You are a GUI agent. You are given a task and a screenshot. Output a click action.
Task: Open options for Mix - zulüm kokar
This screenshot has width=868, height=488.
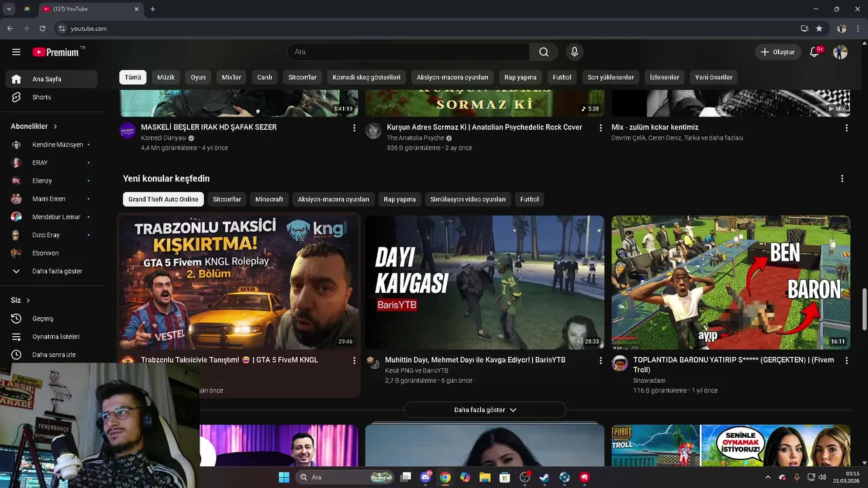(846, 127)
